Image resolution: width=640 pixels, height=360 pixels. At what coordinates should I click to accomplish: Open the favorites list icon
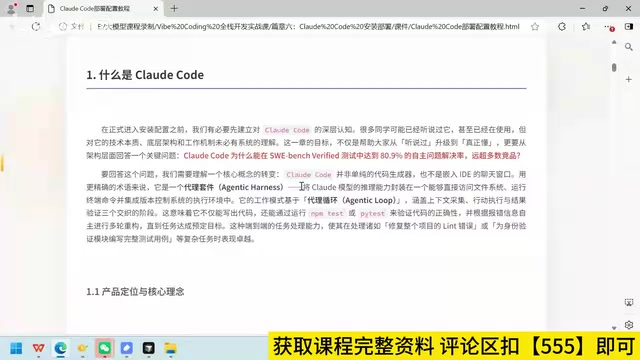tap(586, 27)
